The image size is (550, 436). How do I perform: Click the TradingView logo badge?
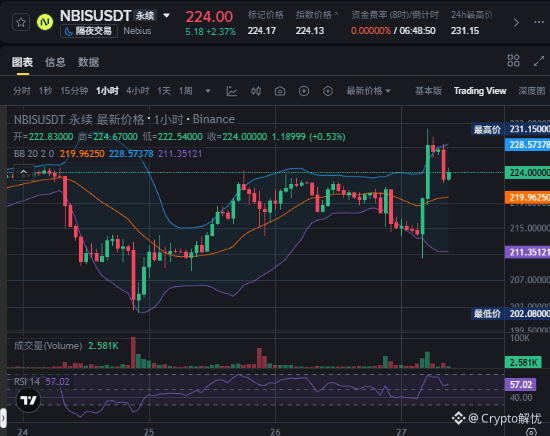(x=28, y=400)
